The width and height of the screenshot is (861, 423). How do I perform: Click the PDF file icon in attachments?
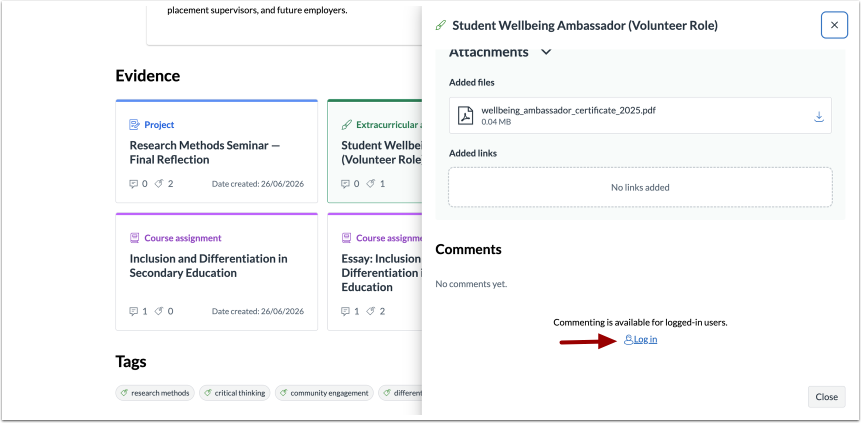[x=466, y=115]
